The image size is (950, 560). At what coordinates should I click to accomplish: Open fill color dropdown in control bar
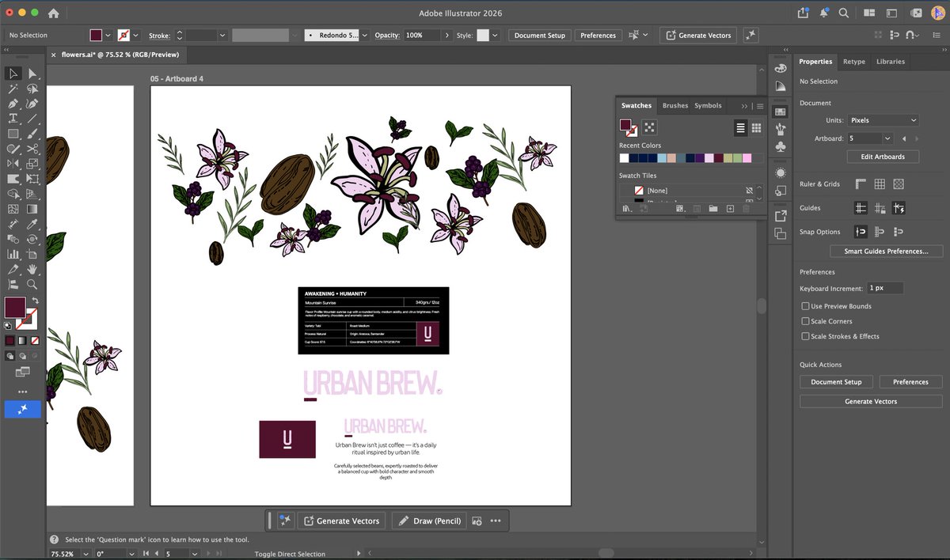point(108,35)
